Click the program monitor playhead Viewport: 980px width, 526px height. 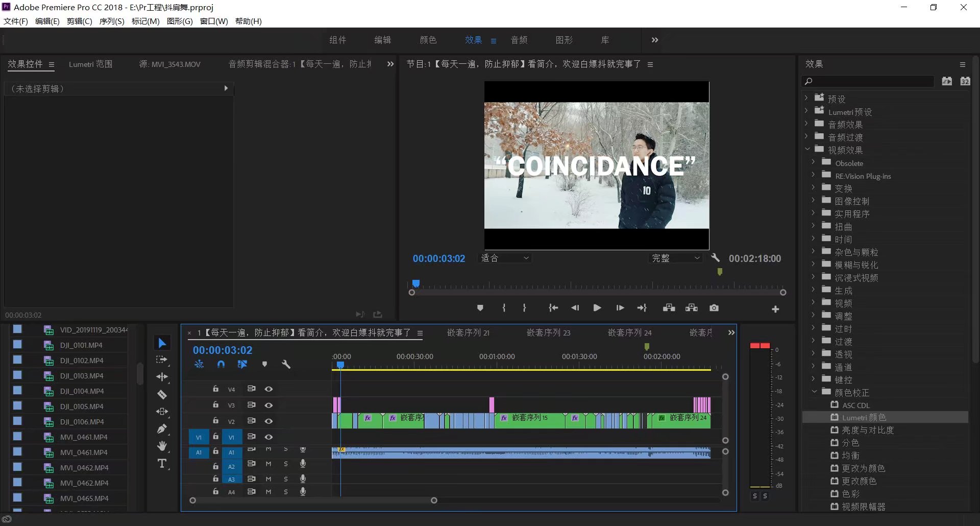pos(416,283)
